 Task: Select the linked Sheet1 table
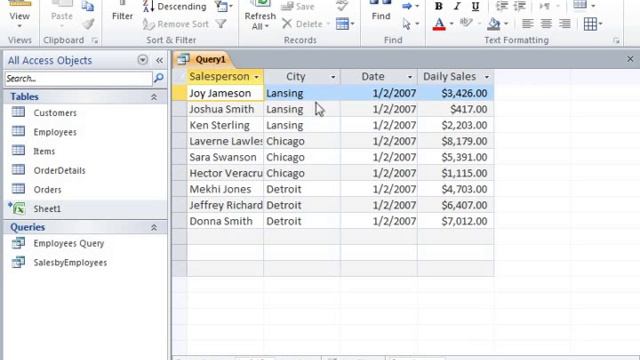[x=47, y=209]
